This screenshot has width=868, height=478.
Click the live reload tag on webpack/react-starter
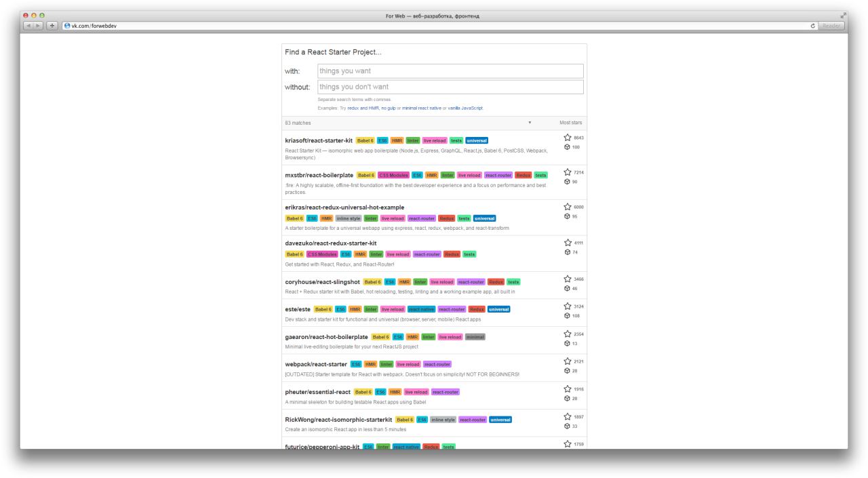pyautogui.click(x=408, y=364)
